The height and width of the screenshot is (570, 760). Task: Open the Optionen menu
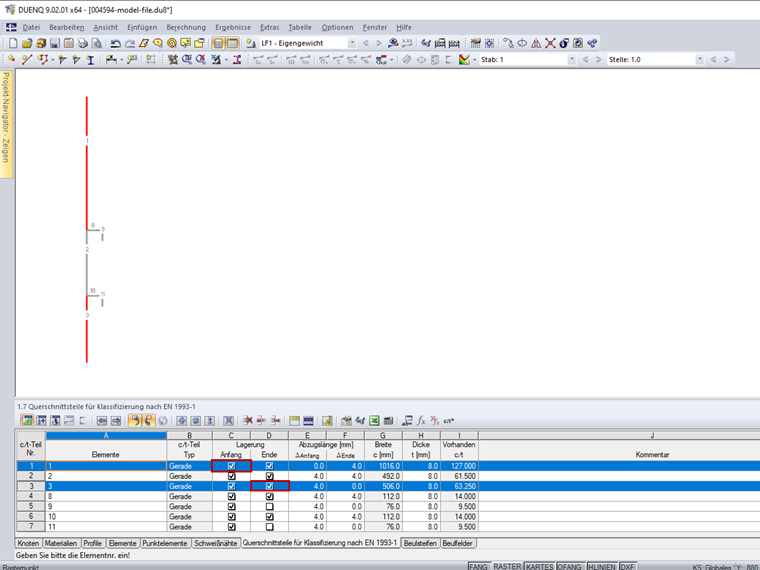(337, 28)
